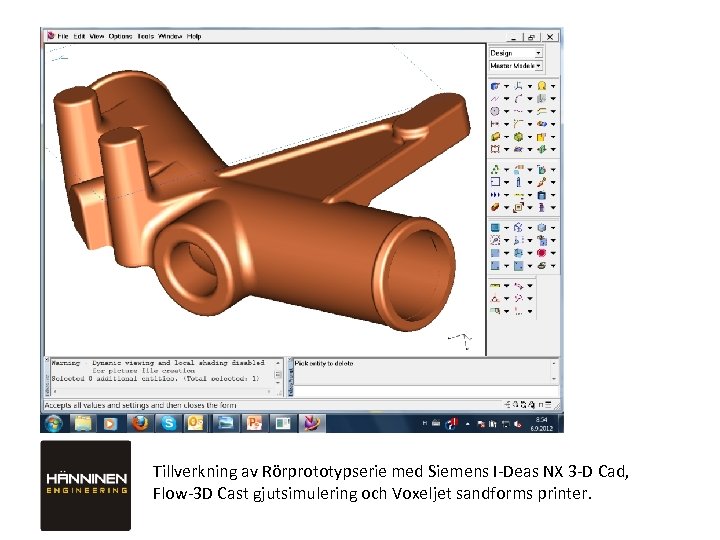Open the Master Modeler task dropdown
Image resolution: width=720 pixels, height=540 pixels.
pos(516,66)
